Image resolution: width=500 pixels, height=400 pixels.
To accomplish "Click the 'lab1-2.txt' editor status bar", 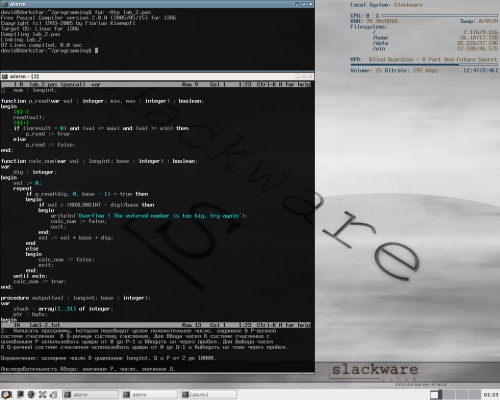I will [x=156, y=325].
